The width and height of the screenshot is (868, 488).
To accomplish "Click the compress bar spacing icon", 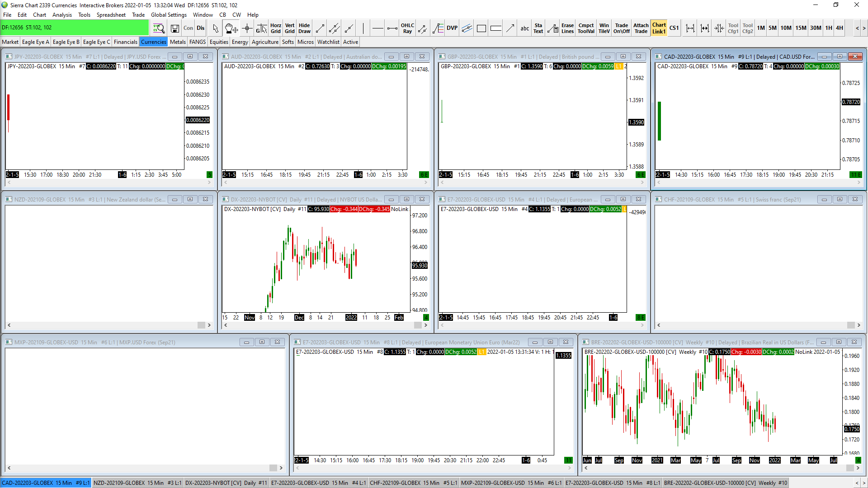I will [x=719, y=28].
